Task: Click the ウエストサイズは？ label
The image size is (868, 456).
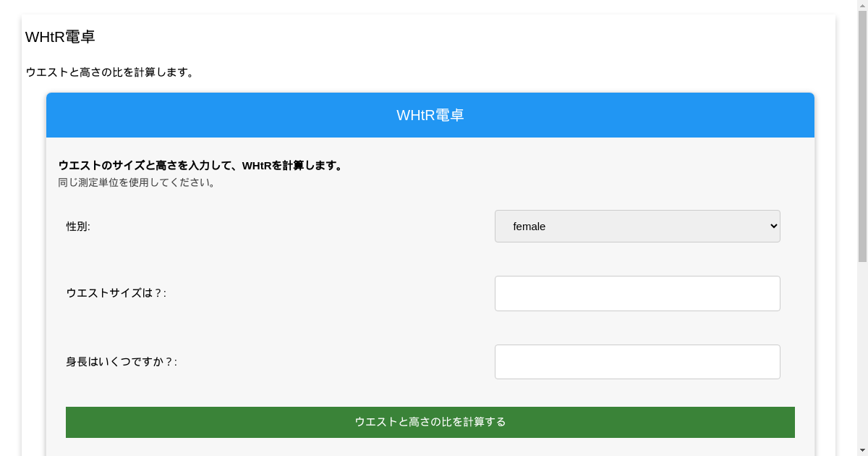Action: [x=115, y=293]
